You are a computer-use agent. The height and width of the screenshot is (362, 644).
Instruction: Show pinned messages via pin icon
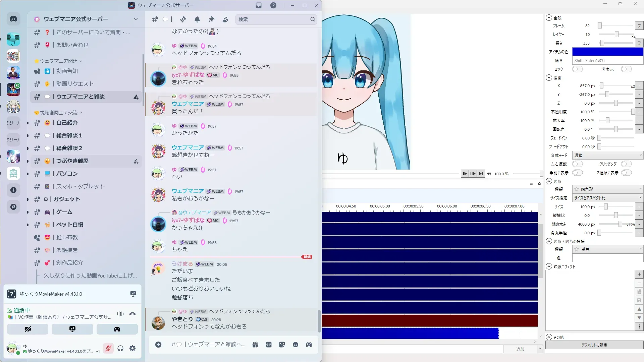(211, 19)
